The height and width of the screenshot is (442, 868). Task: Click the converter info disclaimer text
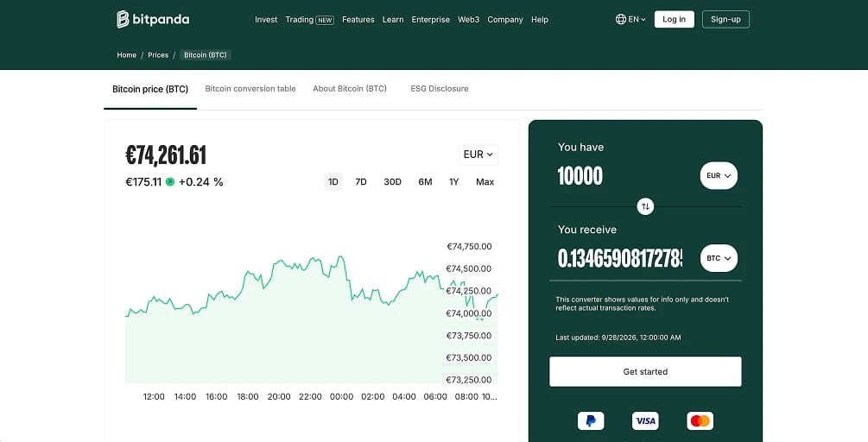tap(642, 304)
